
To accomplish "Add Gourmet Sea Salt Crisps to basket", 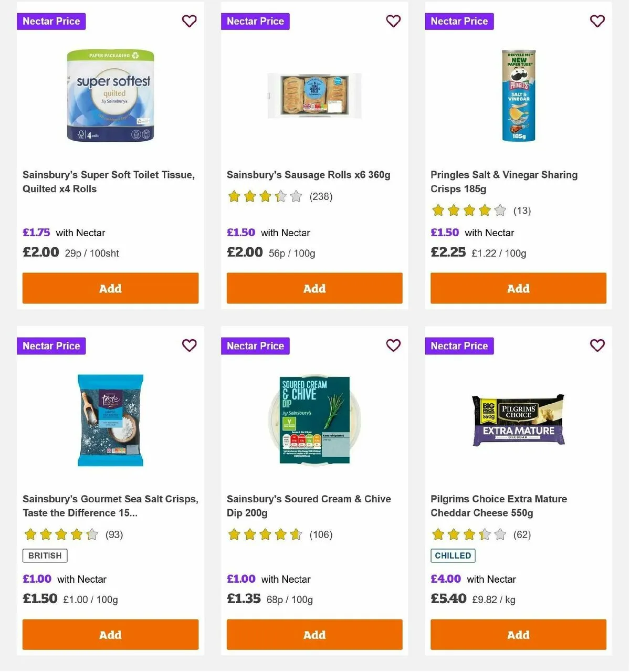I will (110, 635).
